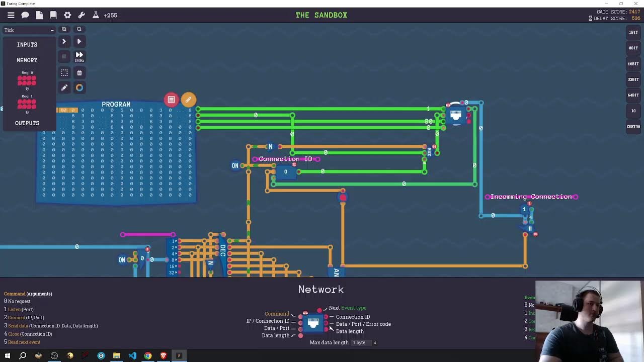Change Max data length dropdown value
644x362 pixels.
point(364,342)
